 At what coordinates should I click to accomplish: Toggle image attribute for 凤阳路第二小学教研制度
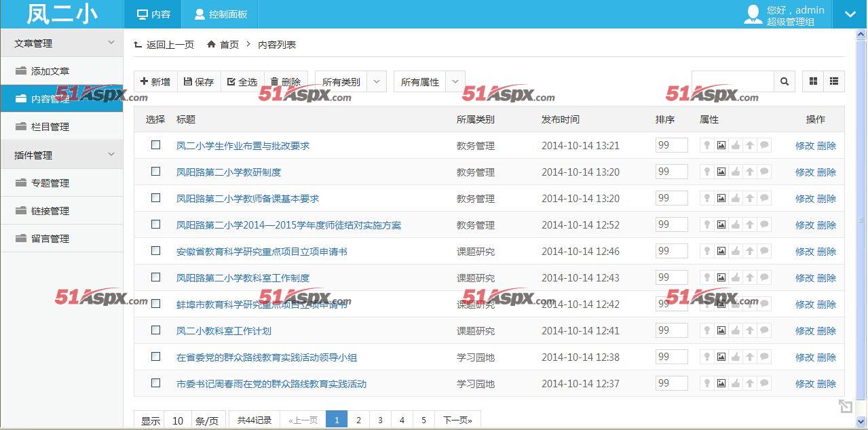tap(721, 172)
